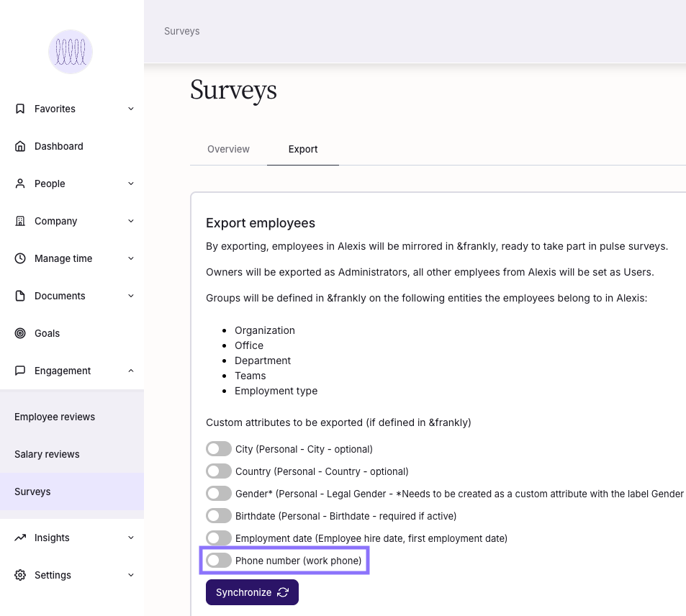This screenshot has width=686, height=616.
Task: Enable the City attribute toggle
Action: pos(219,449)
